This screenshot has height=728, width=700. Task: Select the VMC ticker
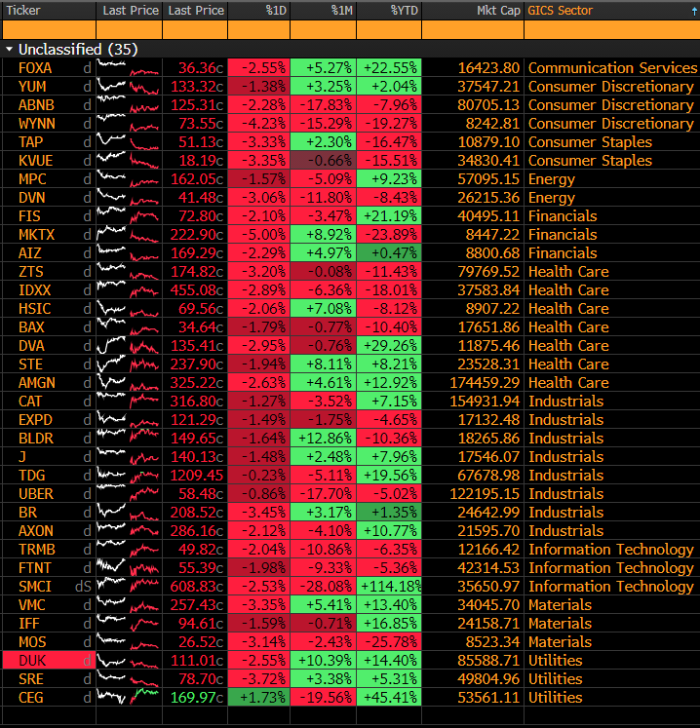coord(31,605)
